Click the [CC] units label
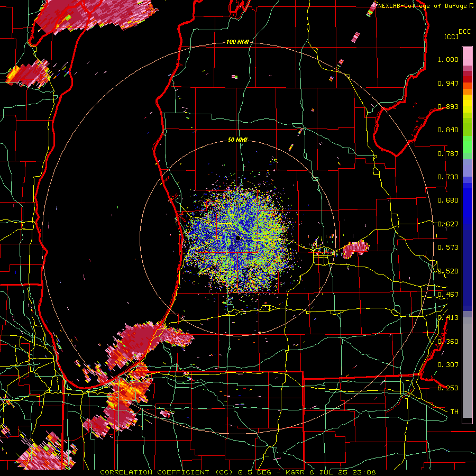 coord(451,36)
